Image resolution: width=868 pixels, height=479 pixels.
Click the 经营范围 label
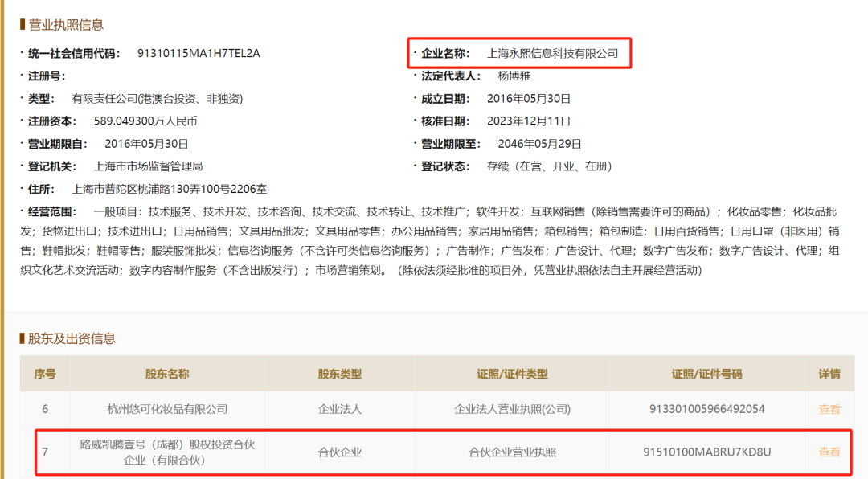coord(52,211)
